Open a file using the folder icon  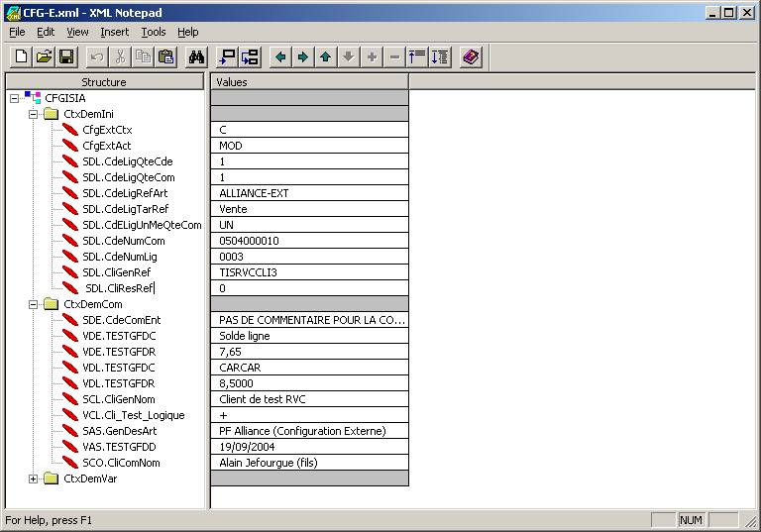pyautogui.click(x=44, y=56)
